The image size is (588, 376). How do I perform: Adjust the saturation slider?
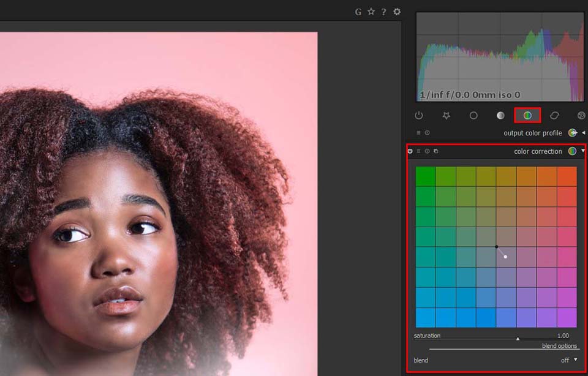(518, 337)
